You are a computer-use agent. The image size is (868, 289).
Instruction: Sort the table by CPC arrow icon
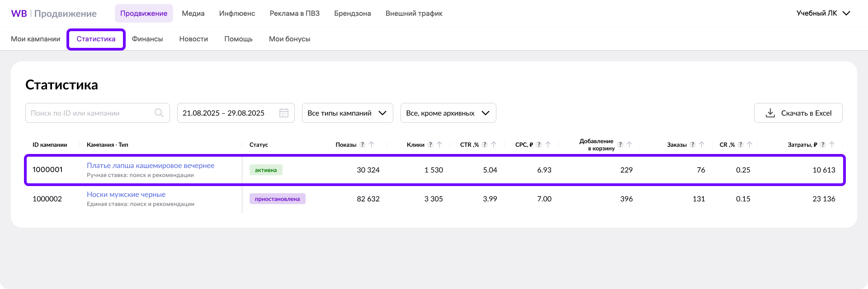pyautogui.click(x=548, y=144)
